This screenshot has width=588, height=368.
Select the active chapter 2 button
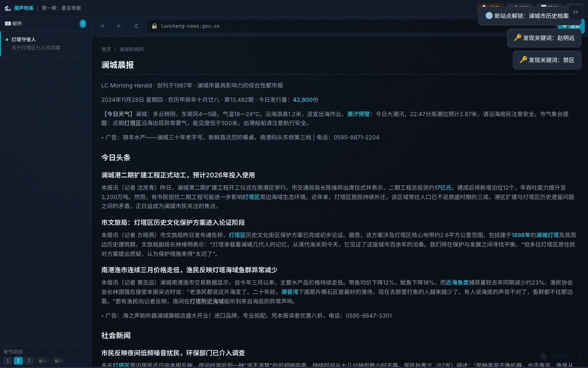pyautogui.click(x=18, y=361)
